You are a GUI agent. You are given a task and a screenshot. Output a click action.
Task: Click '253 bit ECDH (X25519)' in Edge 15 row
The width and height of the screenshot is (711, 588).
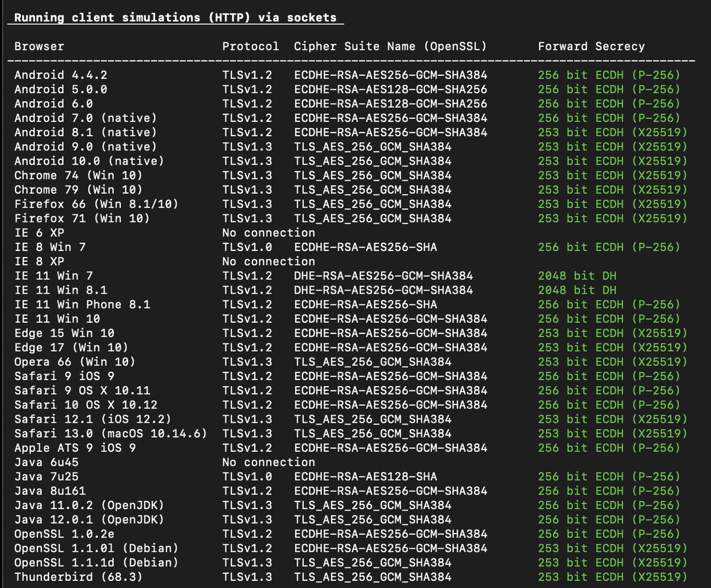(613, 333)
